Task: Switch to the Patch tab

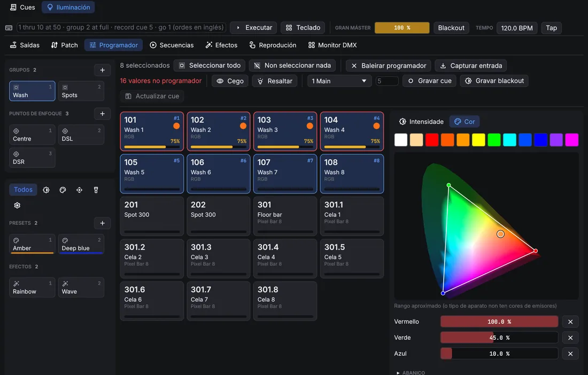Action: coord(65,45)
